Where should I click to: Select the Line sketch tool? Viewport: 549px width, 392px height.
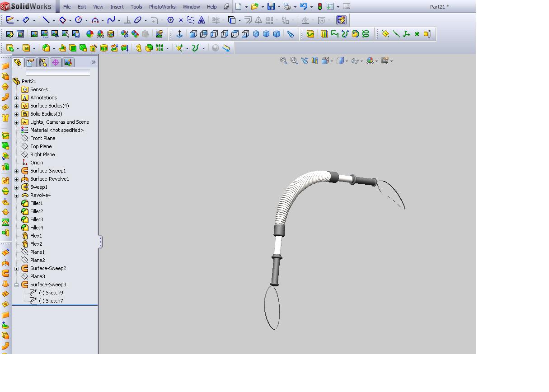point(46,20)
